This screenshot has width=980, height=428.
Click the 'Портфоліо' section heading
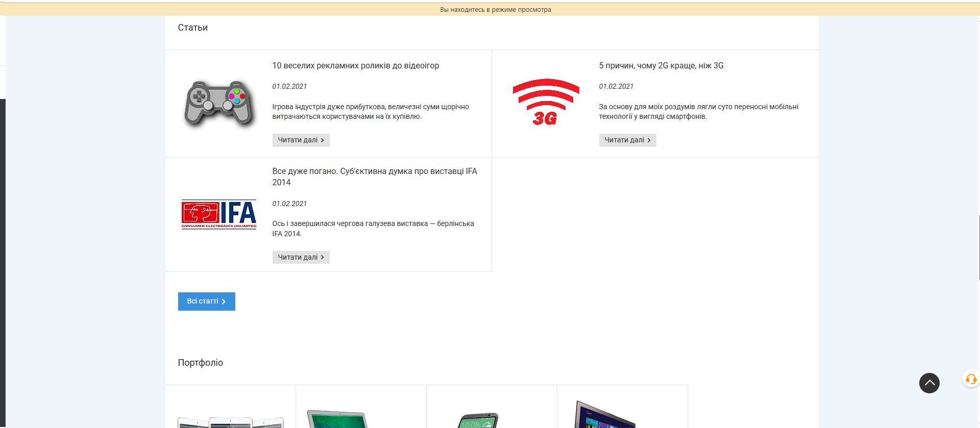pos(200,363)
